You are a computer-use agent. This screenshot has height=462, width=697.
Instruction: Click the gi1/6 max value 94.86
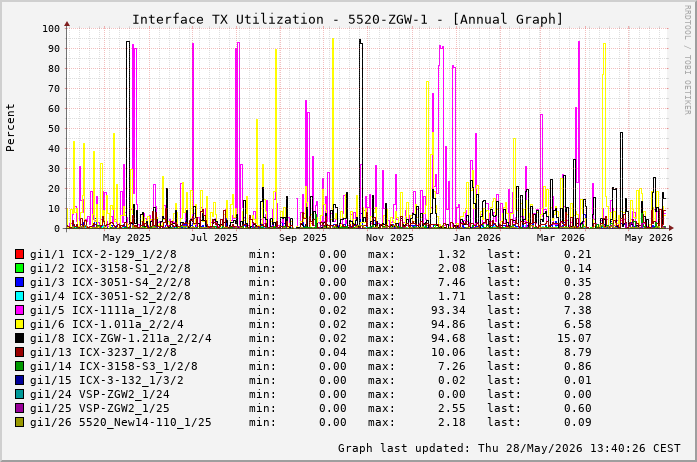click(x=448, y=324)
